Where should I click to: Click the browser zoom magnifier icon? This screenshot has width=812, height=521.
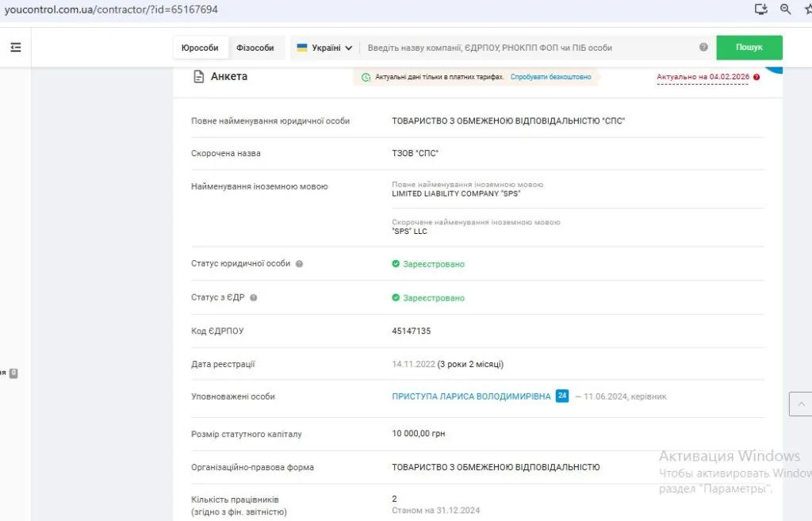tap(786, 10)
